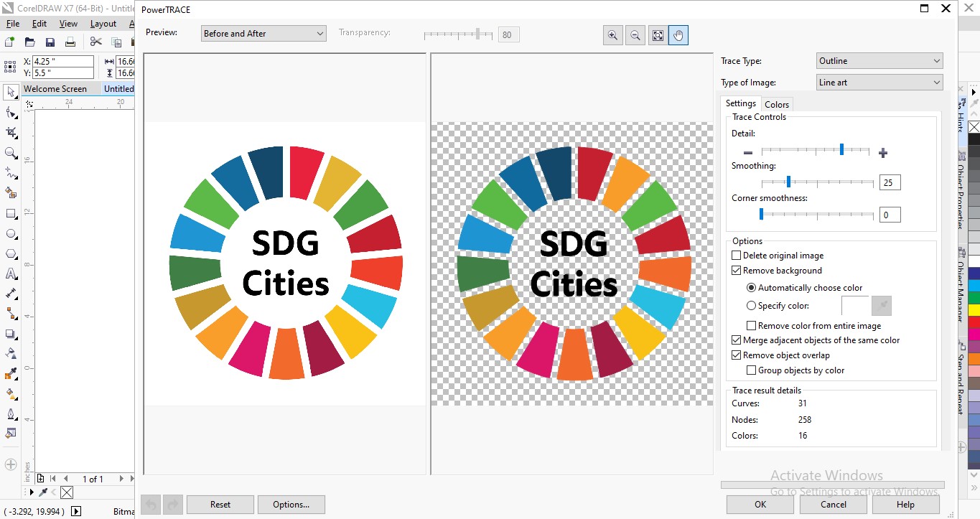Enable Group objects by color checkbox
This screenshot has height=519, width=980.
tap(752, 370)
